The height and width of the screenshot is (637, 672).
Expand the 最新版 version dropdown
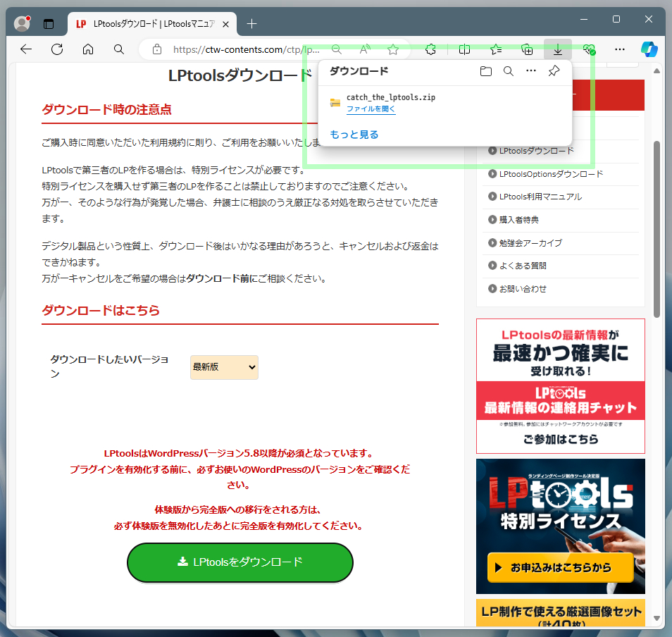click(x=224, y=367)
